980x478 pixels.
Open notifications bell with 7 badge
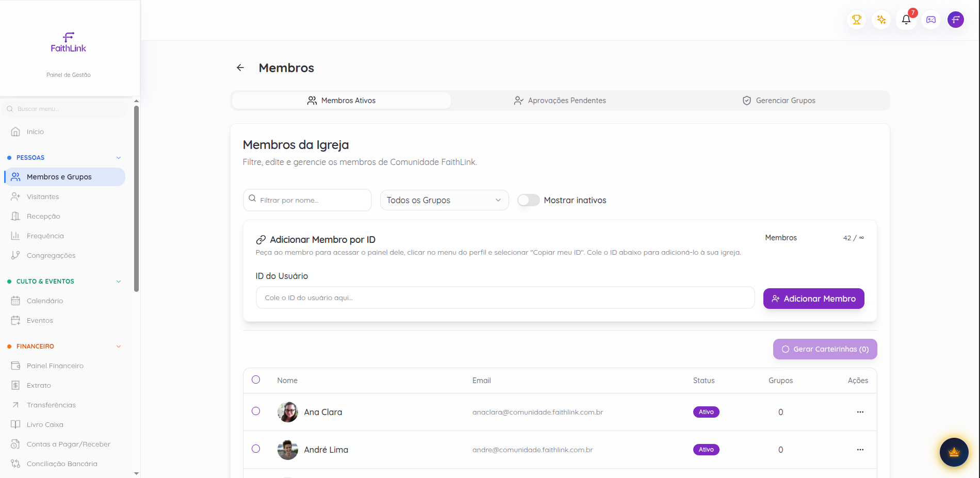pos(906,20)
